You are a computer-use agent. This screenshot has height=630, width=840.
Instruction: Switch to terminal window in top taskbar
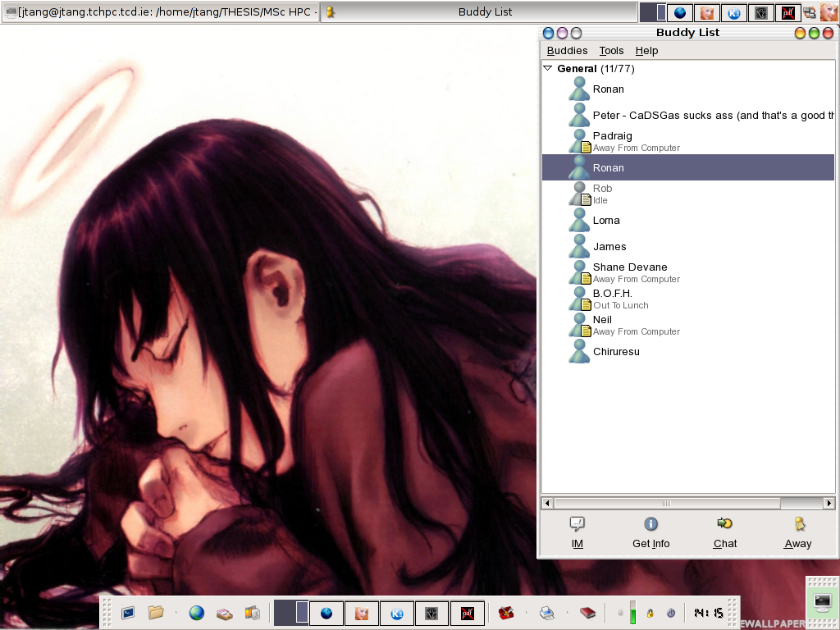(160, 12)
